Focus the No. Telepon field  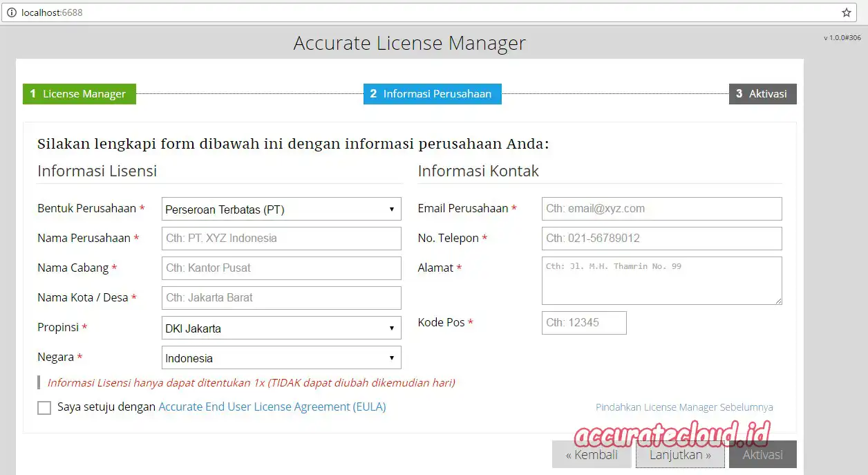(x=662, y=239)
